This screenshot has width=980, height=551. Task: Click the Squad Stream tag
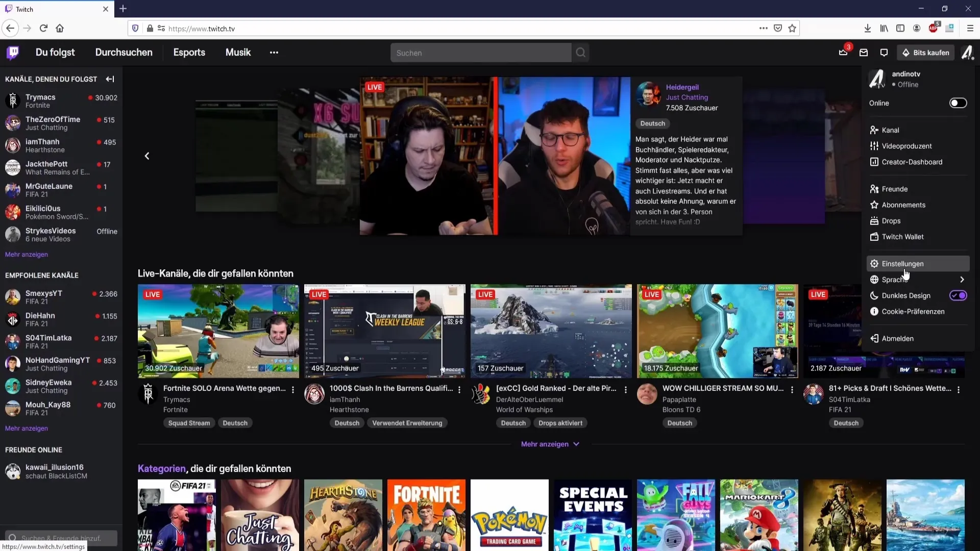point(189,423)
